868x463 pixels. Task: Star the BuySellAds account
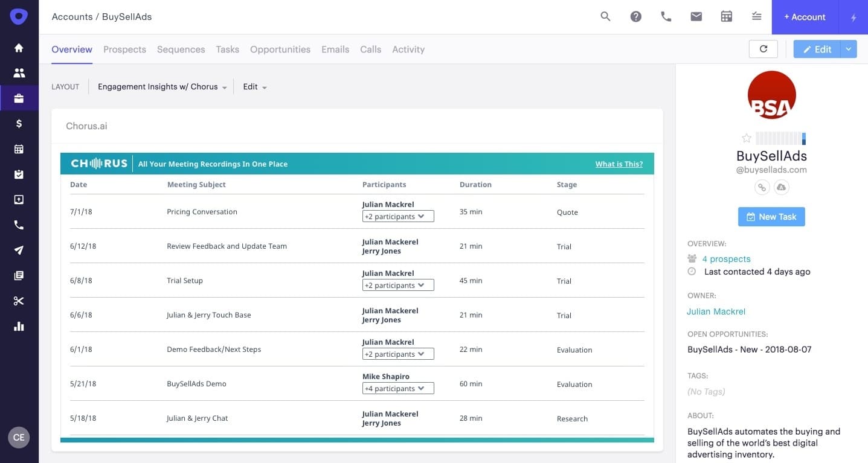pyautogui.click(x=746, y=138)
